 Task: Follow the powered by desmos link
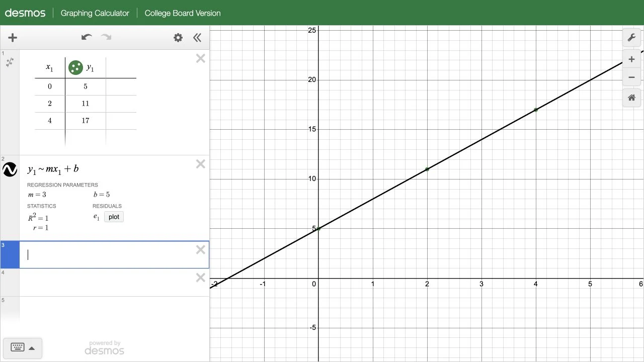pos(105,347)
